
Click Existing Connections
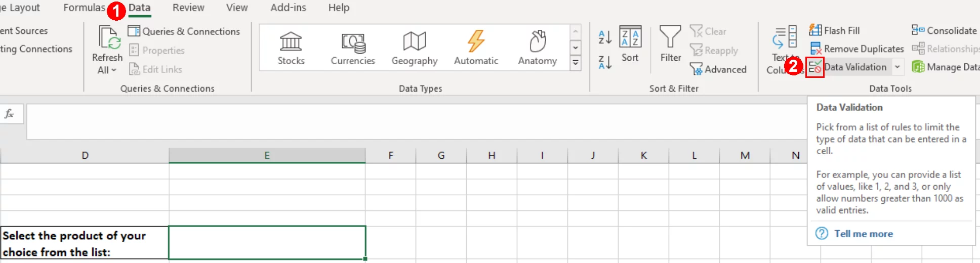pyautogui.click(x=36, y=49)
